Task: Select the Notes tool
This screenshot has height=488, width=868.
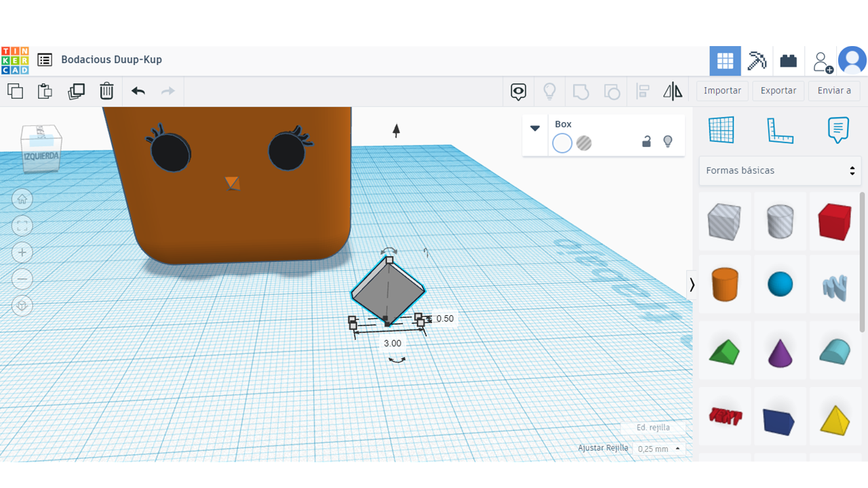Action: 838,130
